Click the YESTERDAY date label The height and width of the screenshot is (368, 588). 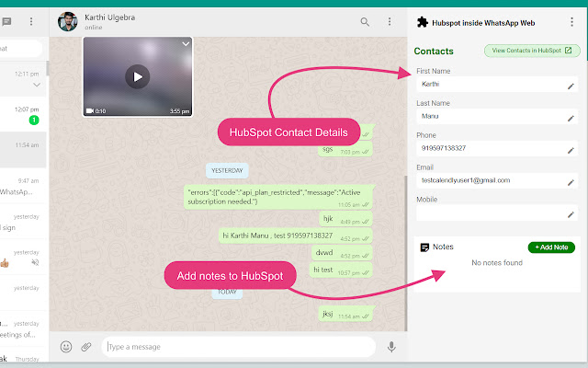(227, 170)
